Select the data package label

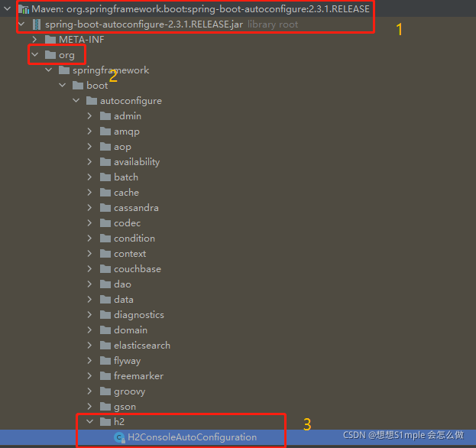124,300
